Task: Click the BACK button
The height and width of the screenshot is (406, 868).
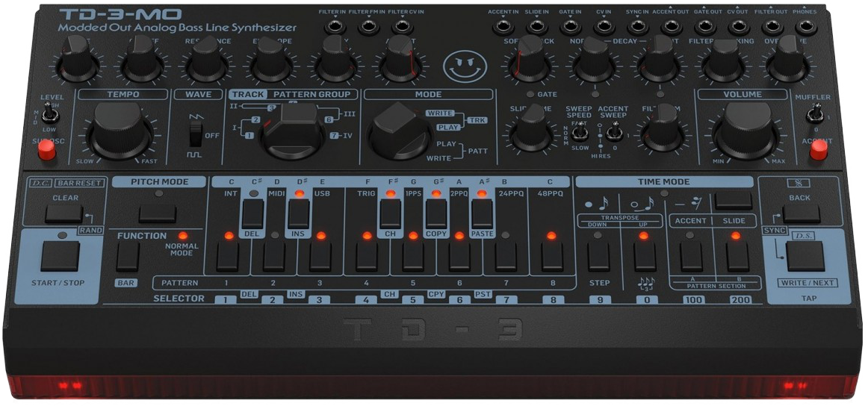Action: [801, 213]
